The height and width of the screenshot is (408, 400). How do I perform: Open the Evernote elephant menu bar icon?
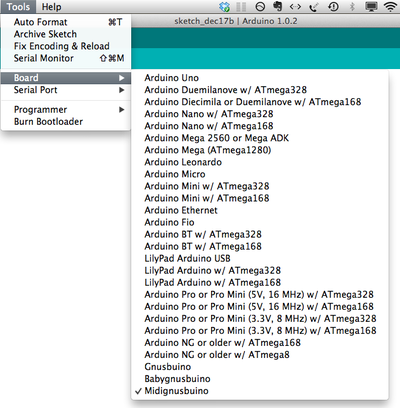click(277, 6)
